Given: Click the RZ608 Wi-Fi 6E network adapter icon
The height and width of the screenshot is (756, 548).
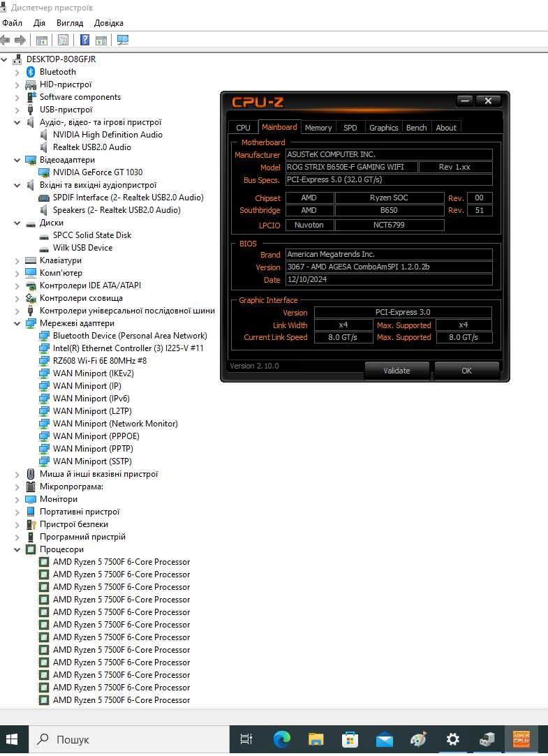Looking at the screenshot, I should coord(44,361).
